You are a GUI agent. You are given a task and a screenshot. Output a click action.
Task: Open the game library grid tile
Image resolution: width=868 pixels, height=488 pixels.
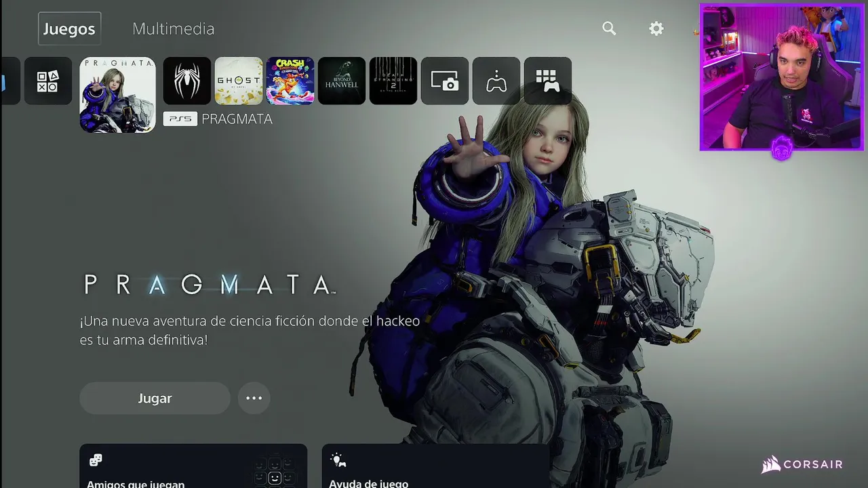548,81
